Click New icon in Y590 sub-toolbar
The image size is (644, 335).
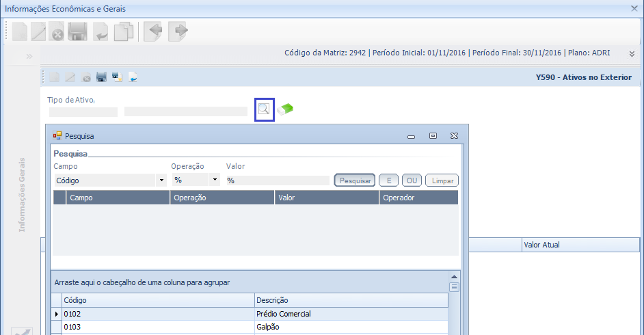54,77
